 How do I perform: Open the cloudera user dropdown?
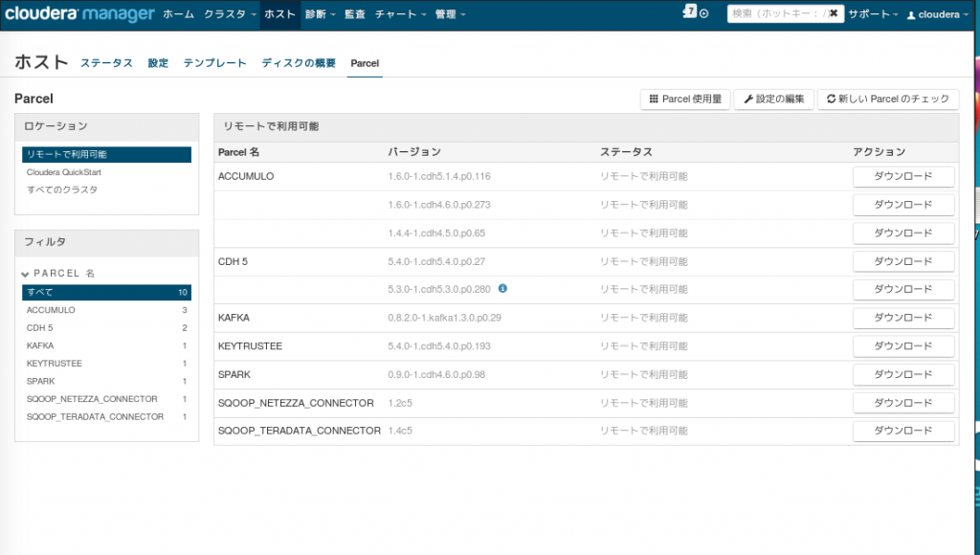(938, 14)
